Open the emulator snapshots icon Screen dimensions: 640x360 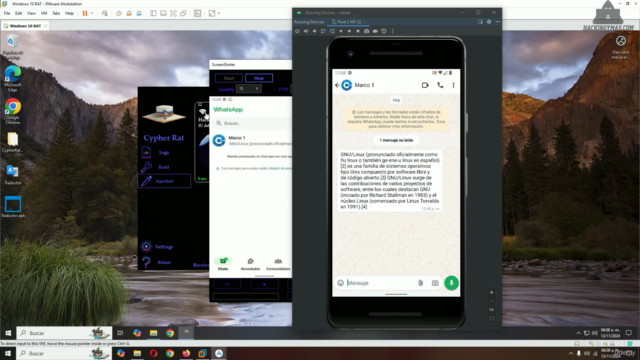coord(384,31)
